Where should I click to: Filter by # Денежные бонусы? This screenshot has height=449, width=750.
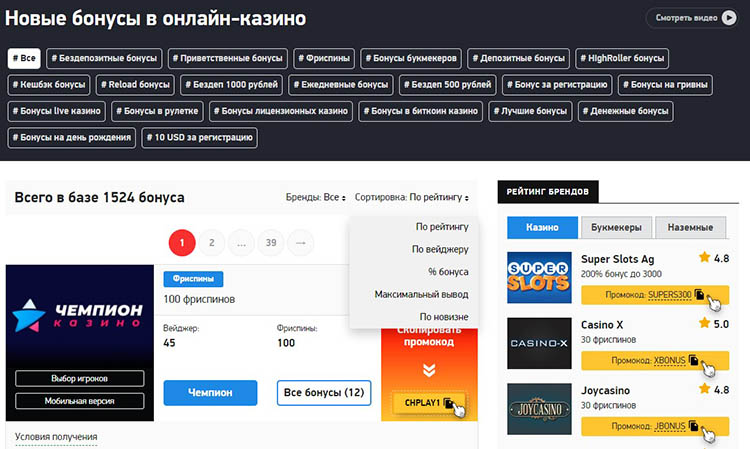[626, 111]
